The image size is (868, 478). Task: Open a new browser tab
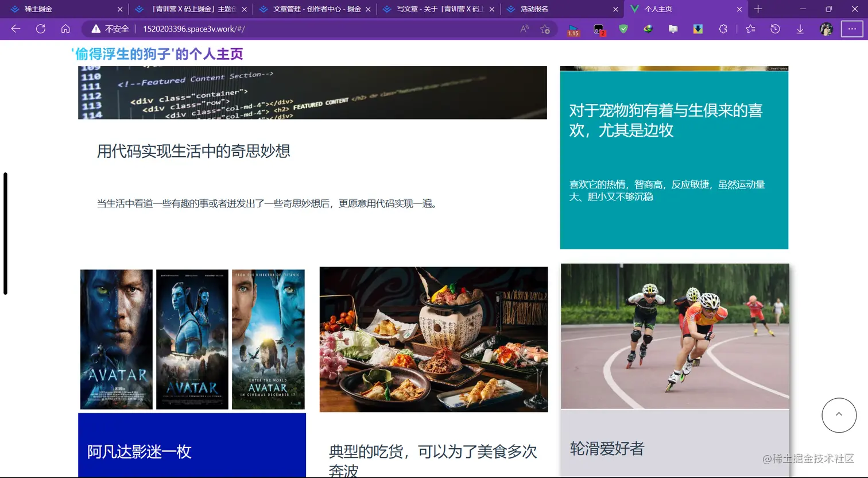758,9
